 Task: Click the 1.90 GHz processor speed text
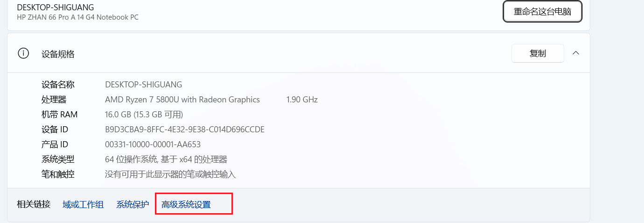pyautogui.click(x=302, y=100)
